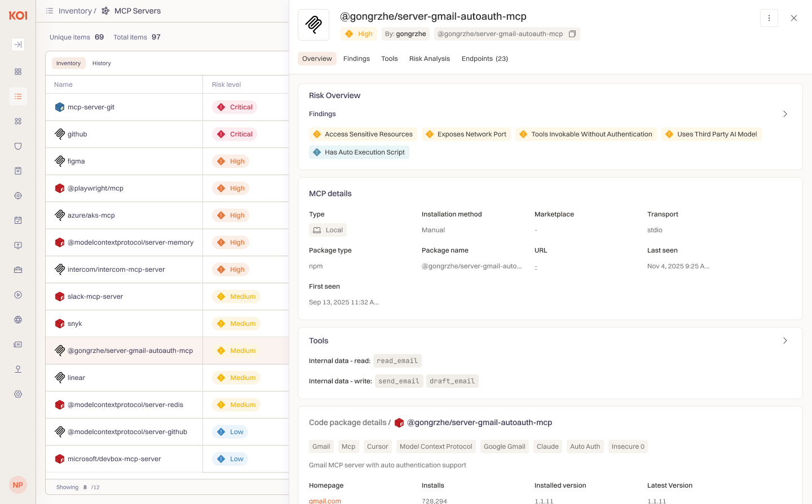Open the shield sidebar icon
812x504 pixels.
coord(18,146)
